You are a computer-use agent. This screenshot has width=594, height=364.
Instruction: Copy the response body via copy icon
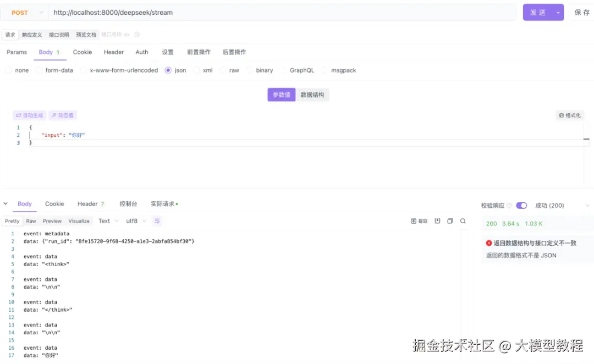[x=449, y=220]
